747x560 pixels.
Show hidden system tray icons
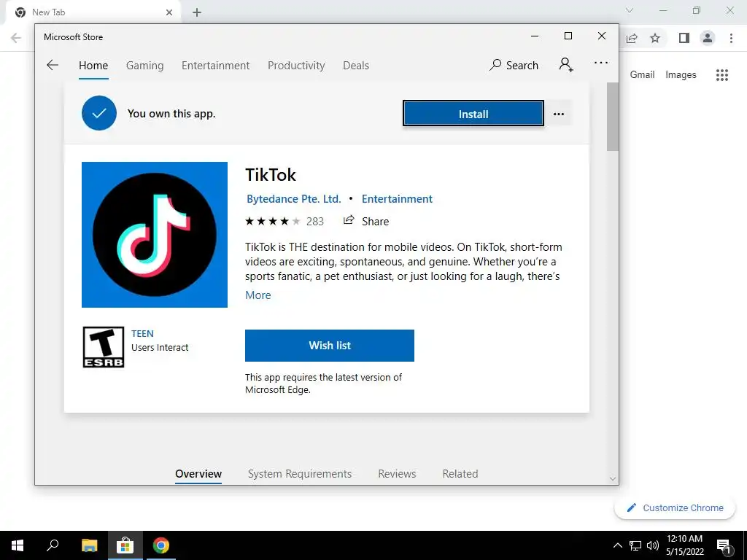[x=617, y=545]
